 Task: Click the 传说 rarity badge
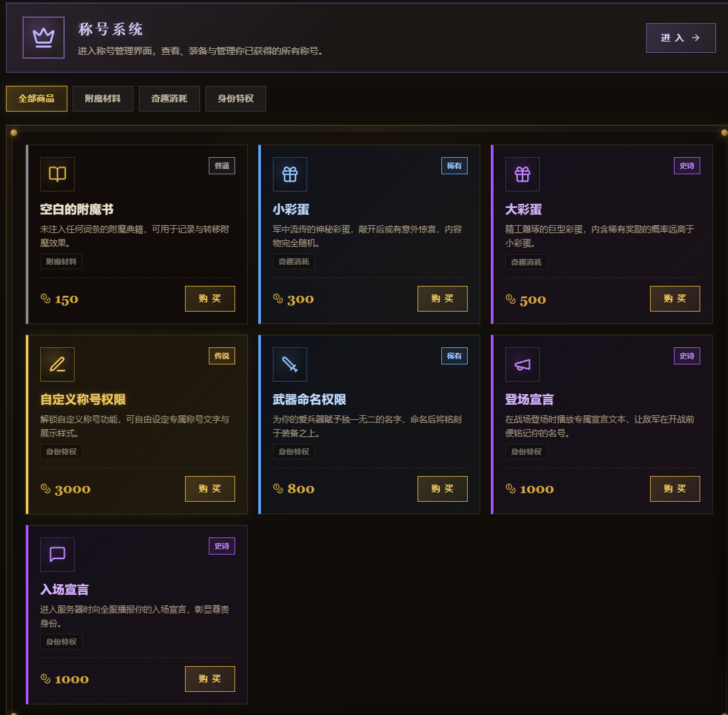pos(222,356)
